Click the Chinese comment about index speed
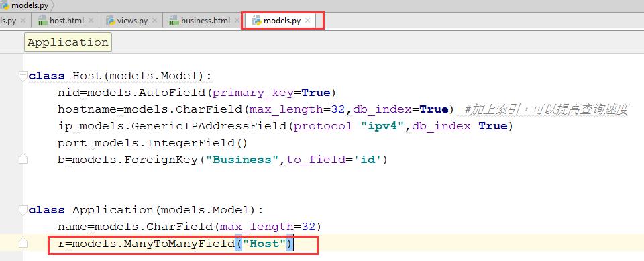 pos(547,110)
